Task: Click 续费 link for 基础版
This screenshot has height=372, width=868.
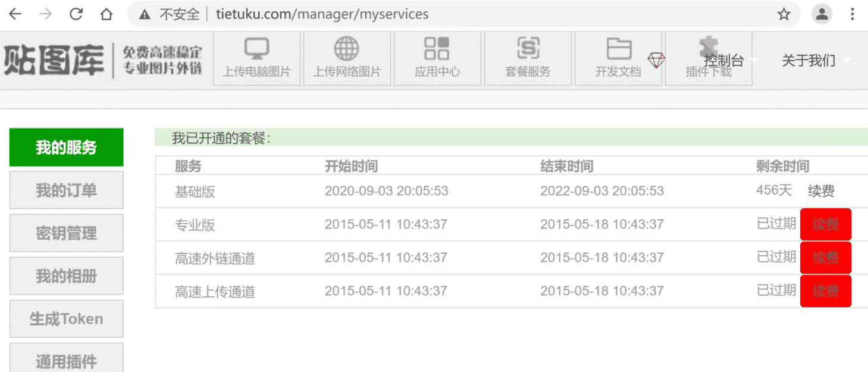Action: coord(821,191)
